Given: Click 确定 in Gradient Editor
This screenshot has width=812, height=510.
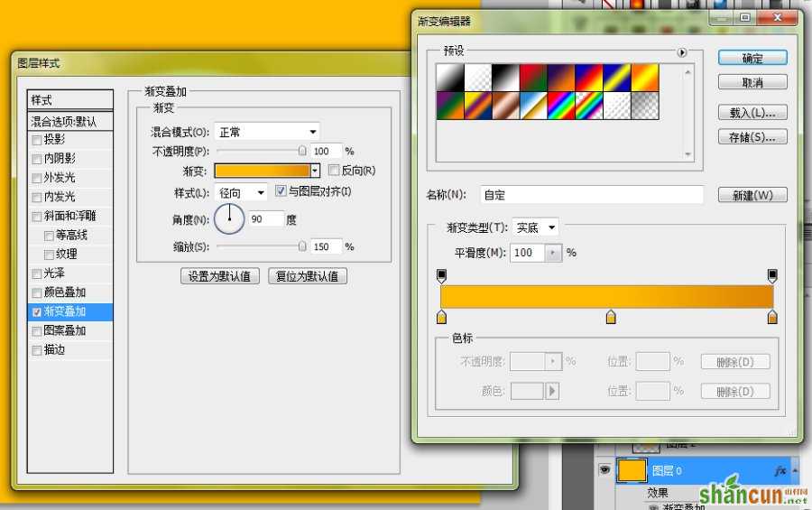Looking at the screenshot, I should tap(752, 58).
